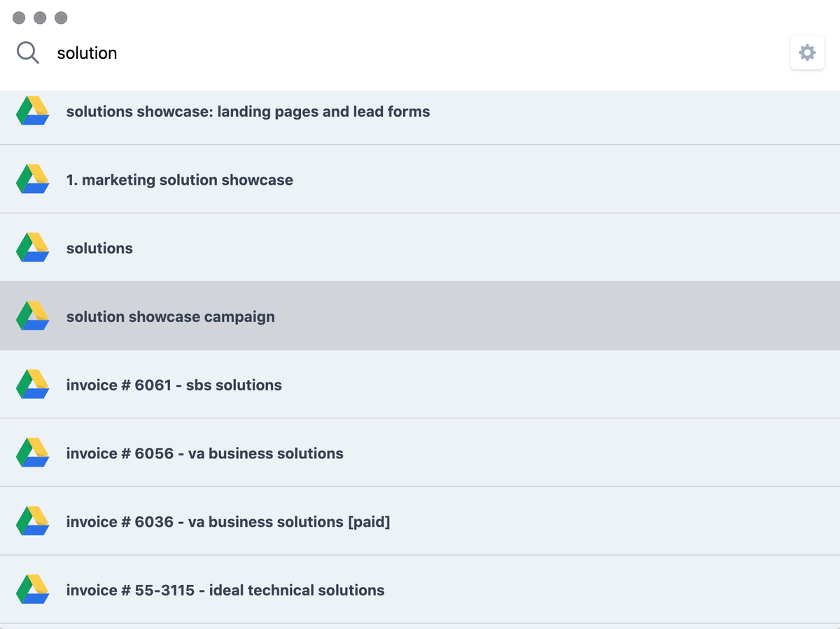Click Drive icon beside invoice # 6056
This screenshot has width=840, height=629.
coord(33,453)
